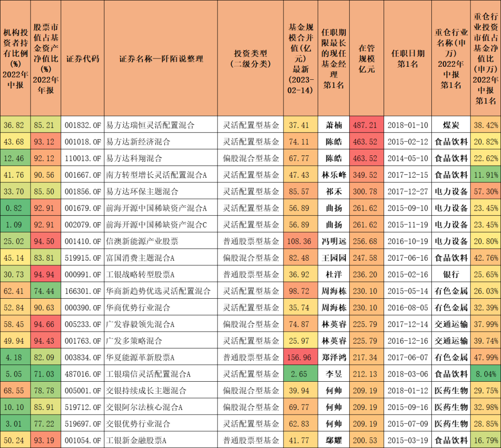Select the cell 富国消费主题混合A
The width and height of the screenshot is (501, 448).
(x=161, y=258)
